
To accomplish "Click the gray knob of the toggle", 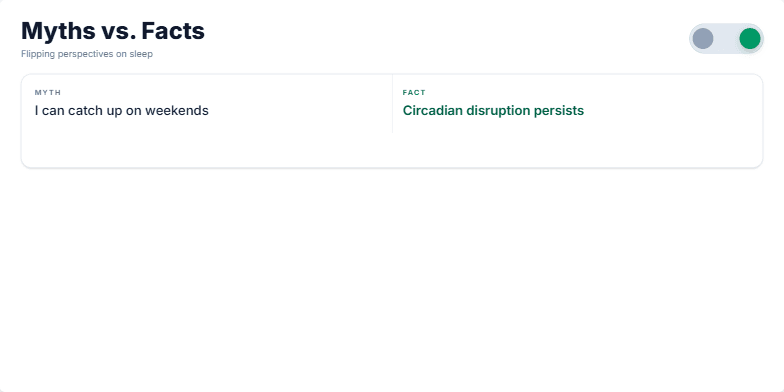I will (702, 38).
